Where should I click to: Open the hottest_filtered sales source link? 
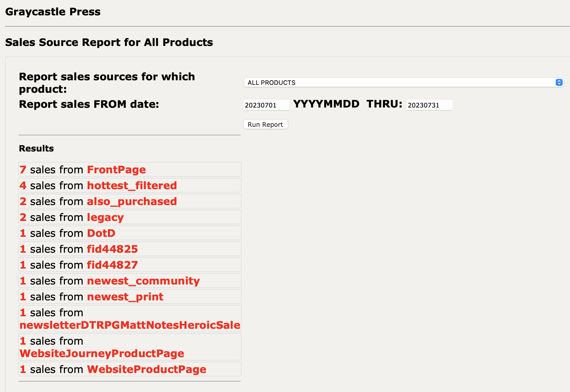[x=132, y=186]
